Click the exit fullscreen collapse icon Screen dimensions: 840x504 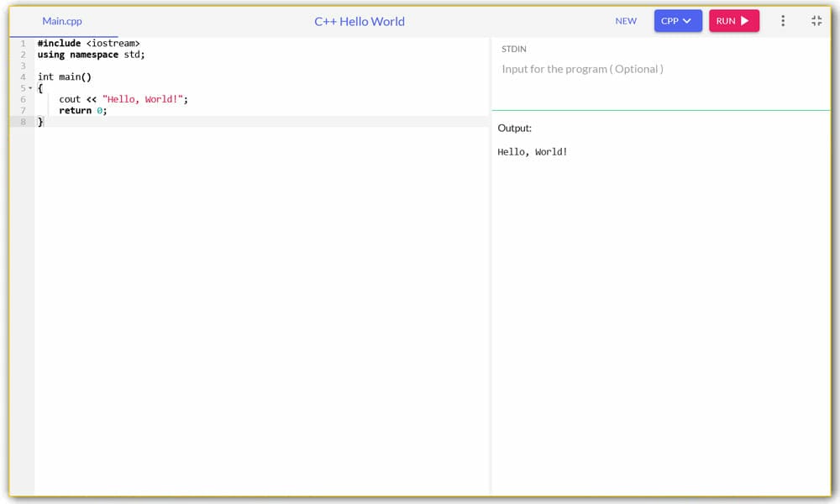coord(816,21)
